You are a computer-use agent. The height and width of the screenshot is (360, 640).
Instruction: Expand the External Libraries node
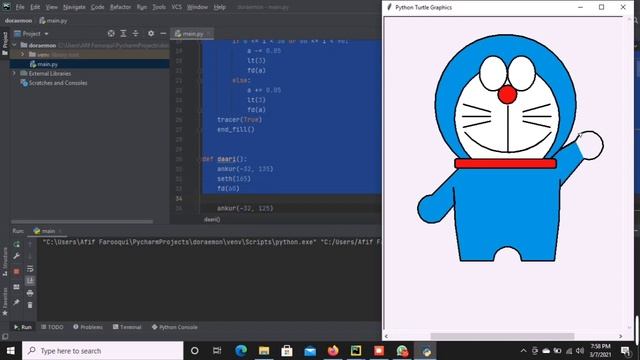click(15, 73)
